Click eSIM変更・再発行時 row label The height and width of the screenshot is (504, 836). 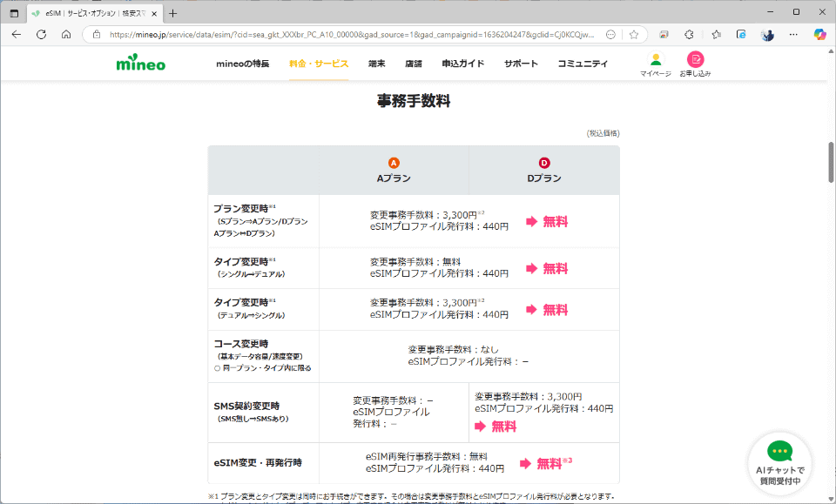pyautogui.click(x=258, y=463)
